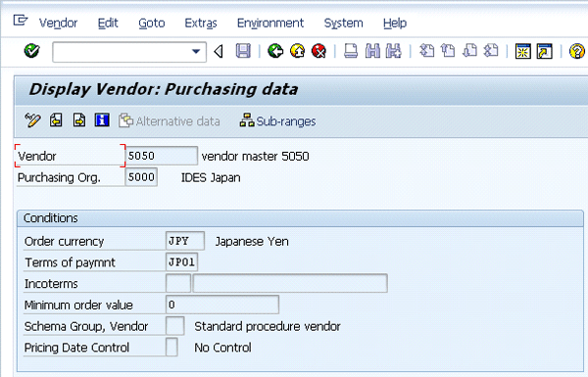Screen dimensions: 588x377
Task: Click the Find binoculars icon
Action: [x=372, y=51]
